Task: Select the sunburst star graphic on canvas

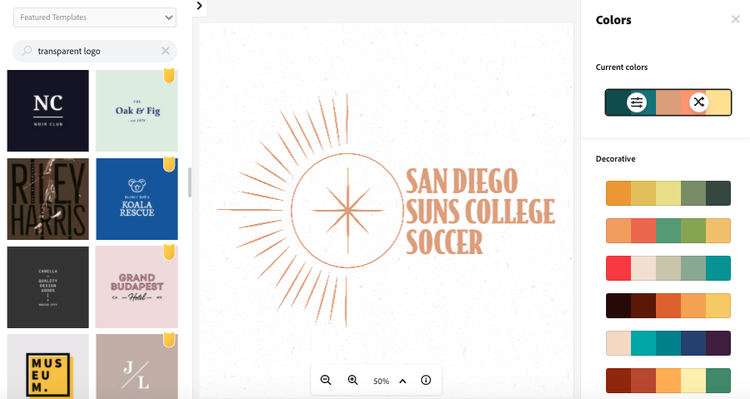Action: tap(311, 210)
